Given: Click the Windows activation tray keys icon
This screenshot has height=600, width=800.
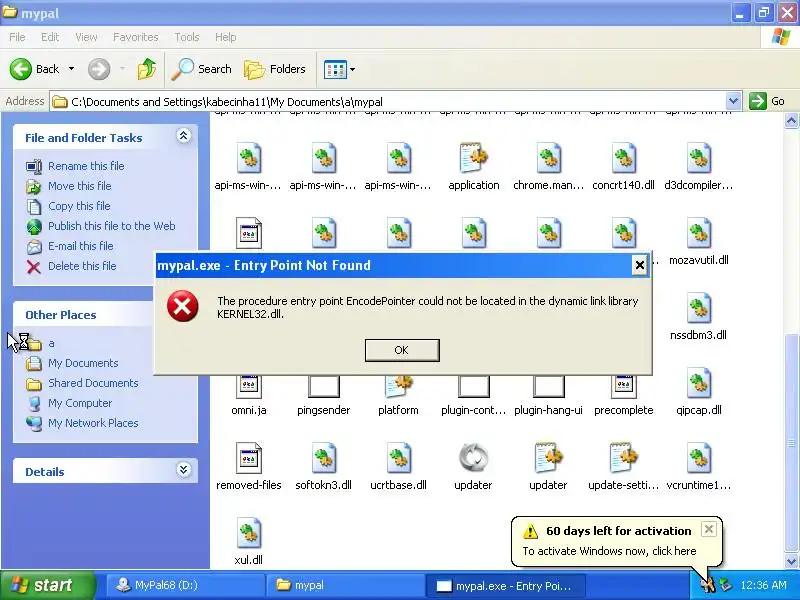Looking at the screenshot, I should tap(707, 585).
